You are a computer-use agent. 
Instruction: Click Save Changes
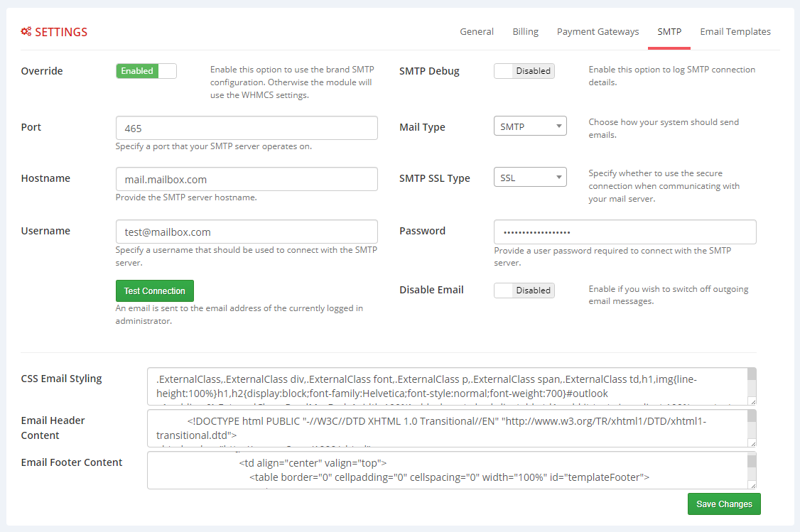(724, 504)
